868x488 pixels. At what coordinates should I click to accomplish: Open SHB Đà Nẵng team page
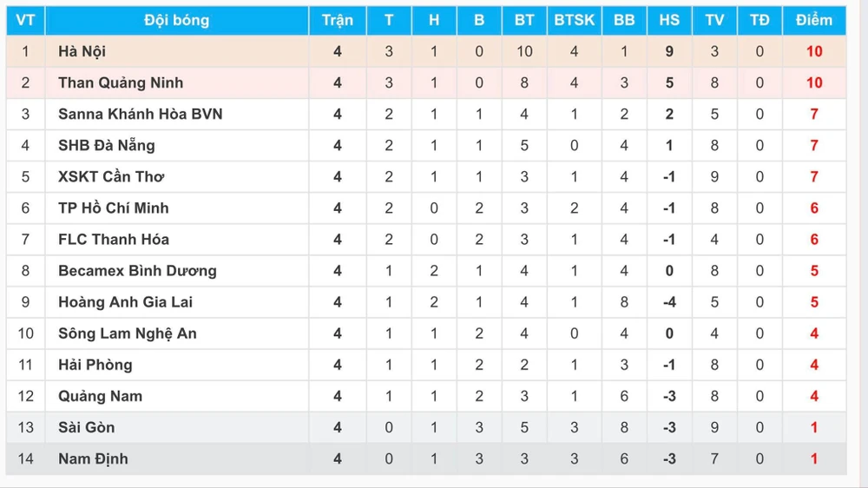pyautogui.click(x=106, y=145)
